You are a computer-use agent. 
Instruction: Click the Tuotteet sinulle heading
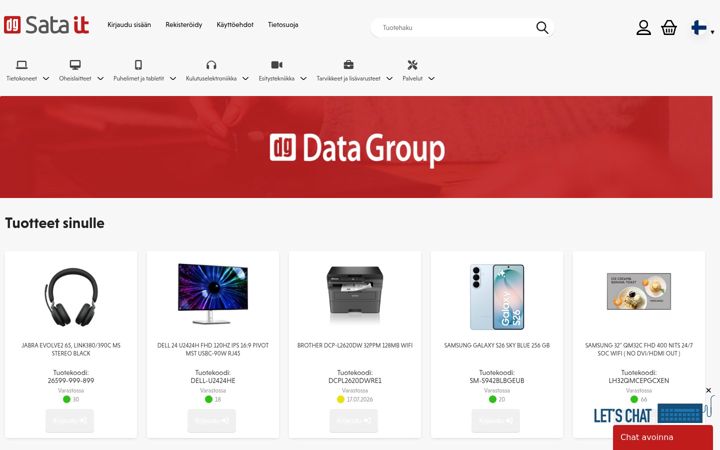(x=55, y=223)
